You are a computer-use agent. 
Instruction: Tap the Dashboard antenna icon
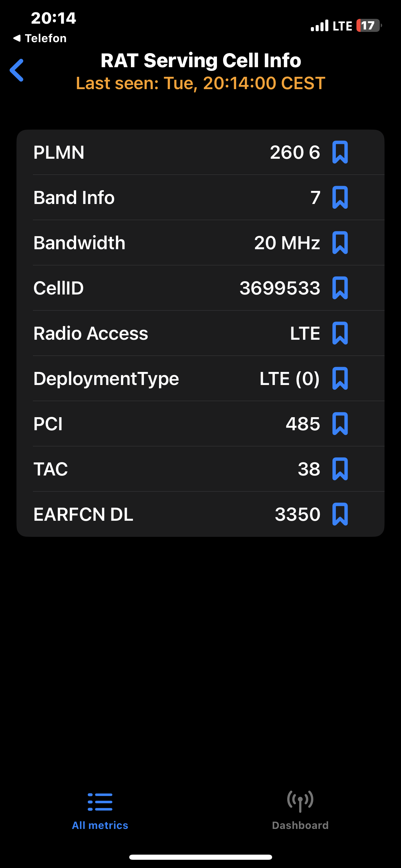coord(300,801)
